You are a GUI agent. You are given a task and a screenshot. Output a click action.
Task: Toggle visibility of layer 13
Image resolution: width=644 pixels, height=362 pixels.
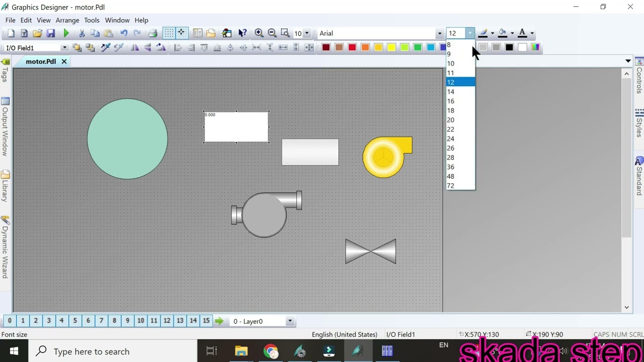click(x=180, y=321)
